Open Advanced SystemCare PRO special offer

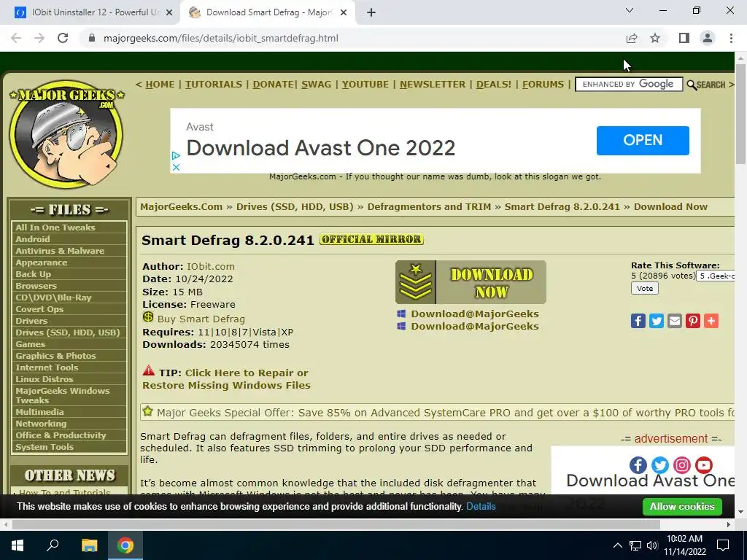click(x=446, y=413)
